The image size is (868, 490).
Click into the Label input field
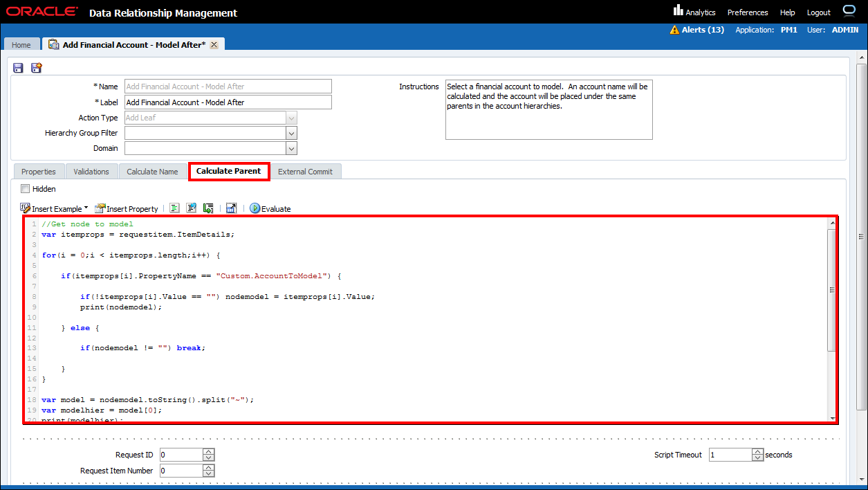228,102
